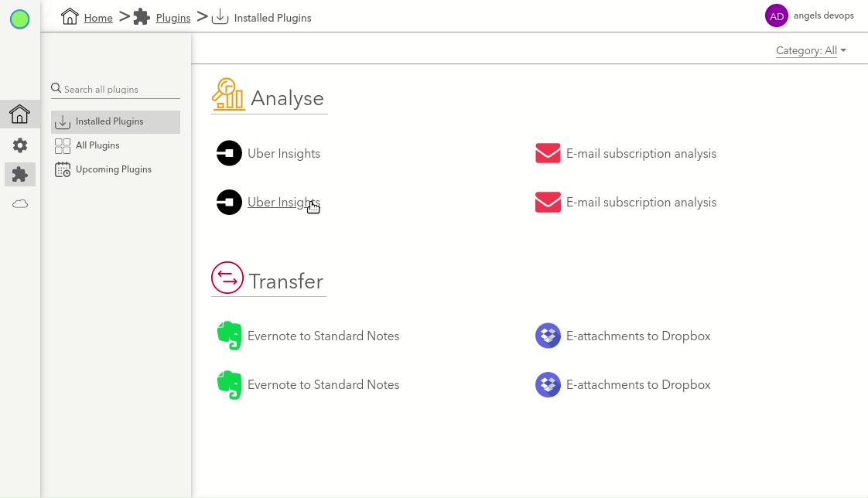Viewport: 868px width, 498px height.
Task: Click the green circle app logo
Action: pos(19,19)
